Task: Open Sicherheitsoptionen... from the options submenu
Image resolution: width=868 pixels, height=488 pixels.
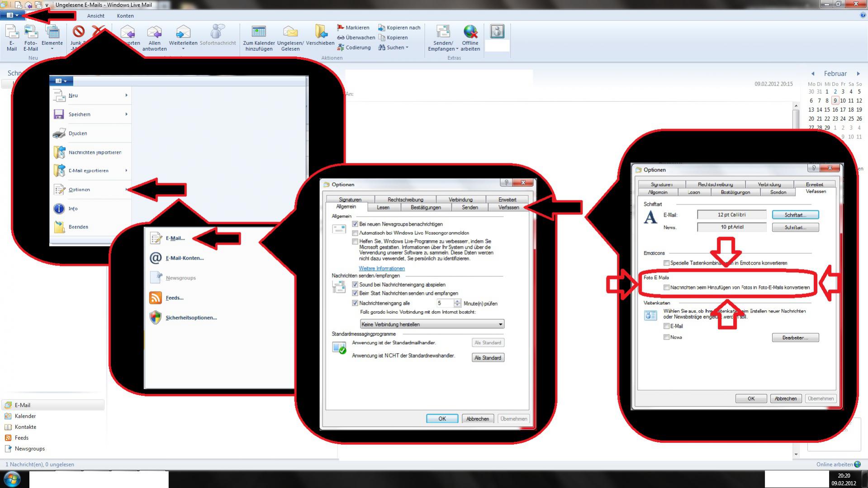Action: (x=191, y=317)
